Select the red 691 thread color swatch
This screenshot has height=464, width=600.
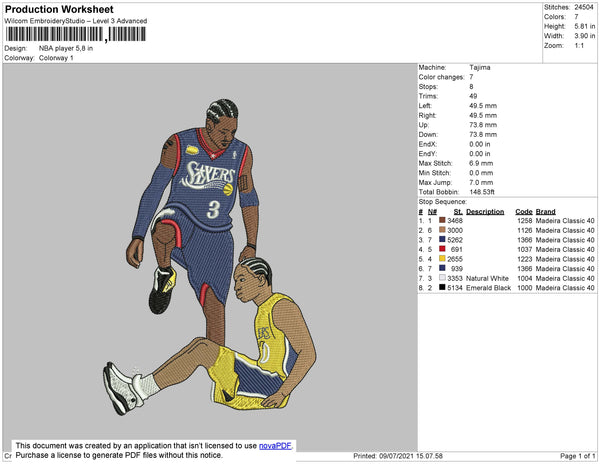[x=442, y=249]
